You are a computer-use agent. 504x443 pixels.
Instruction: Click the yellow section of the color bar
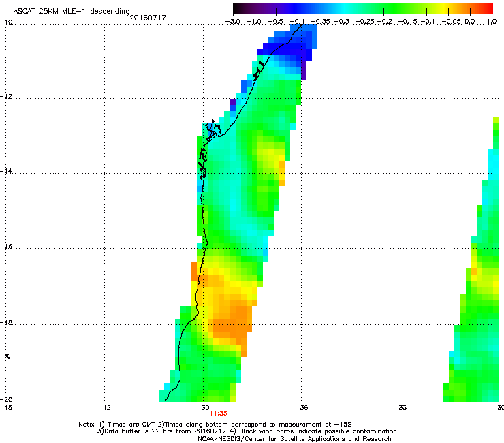point(442,9)
